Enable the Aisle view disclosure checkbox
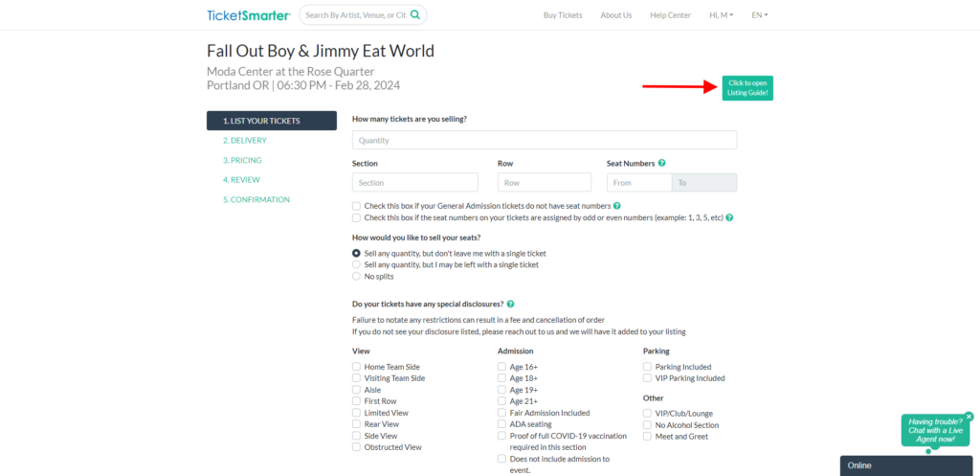980x476 pixels. [357, 390]
